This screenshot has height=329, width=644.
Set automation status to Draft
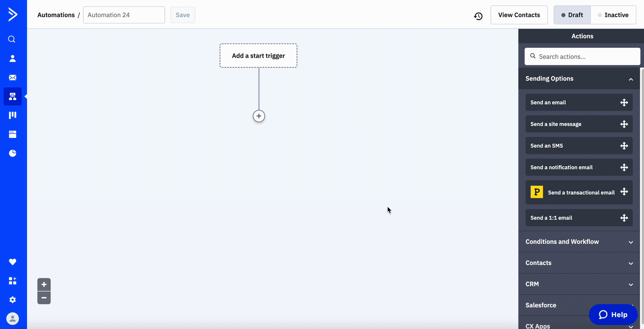(x=572, y=15)
